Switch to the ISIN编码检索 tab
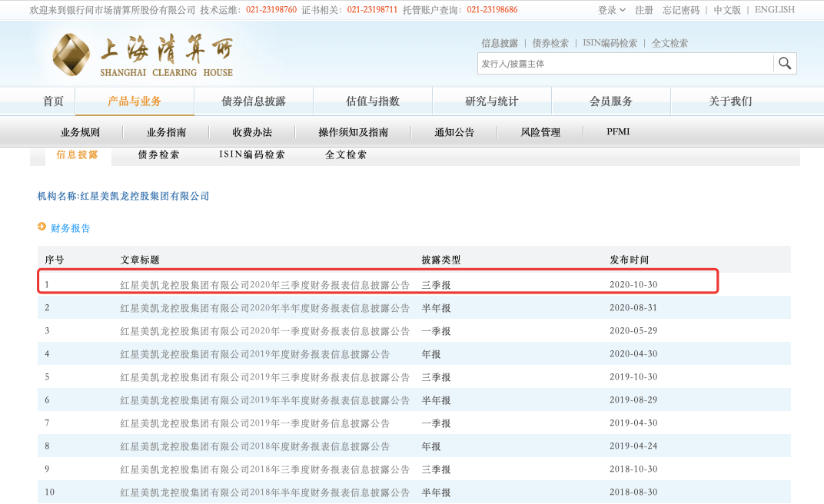Image resolution: width=824 pixels, height=504 pixels. (252, 154)
